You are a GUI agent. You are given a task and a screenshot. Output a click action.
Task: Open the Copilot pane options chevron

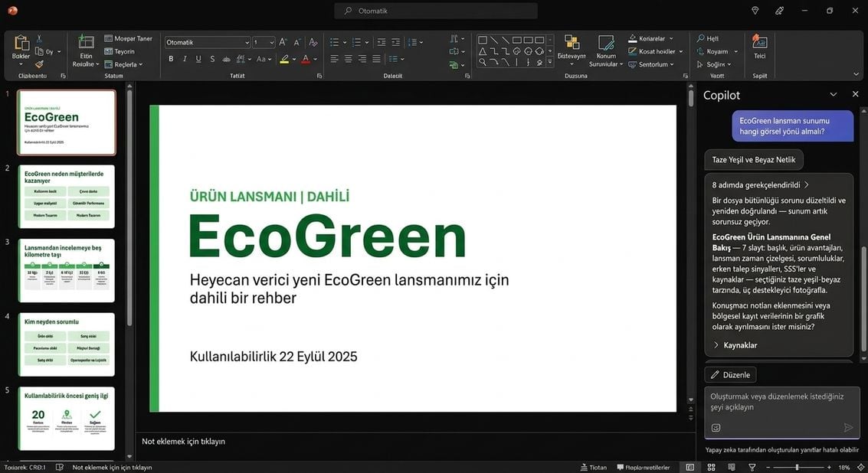[x=833, y=95]
